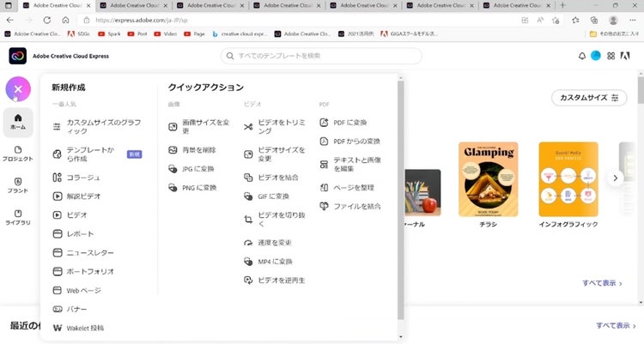Open the browser favorites star icon
The height and width of the screenshot is (344, 644).
(575, 20)
